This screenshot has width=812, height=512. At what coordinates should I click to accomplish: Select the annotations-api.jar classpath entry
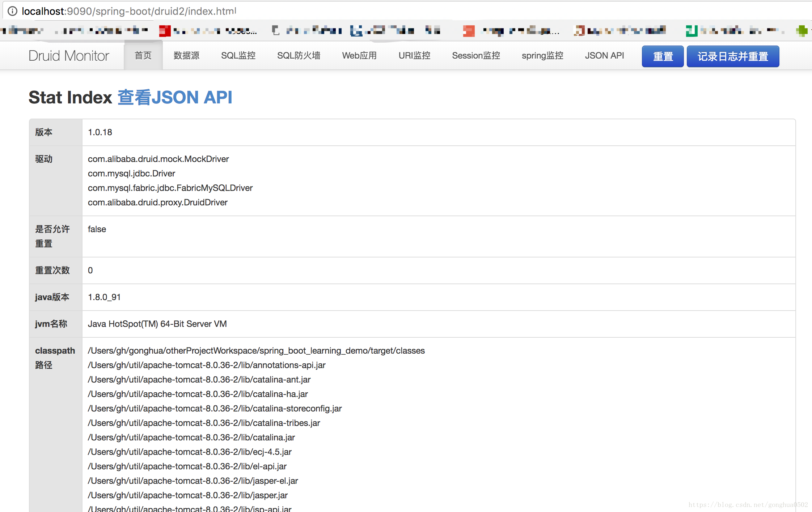click(x=207, y=365)
